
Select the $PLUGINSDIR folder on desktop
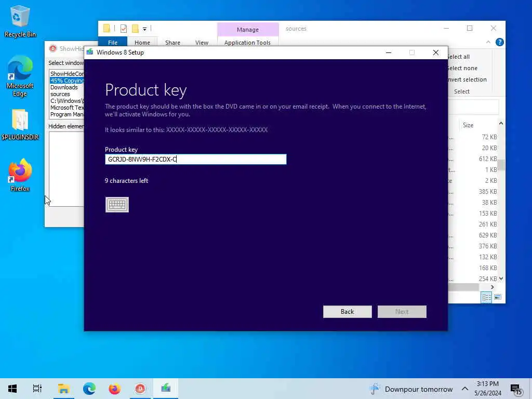pos(20,125)
